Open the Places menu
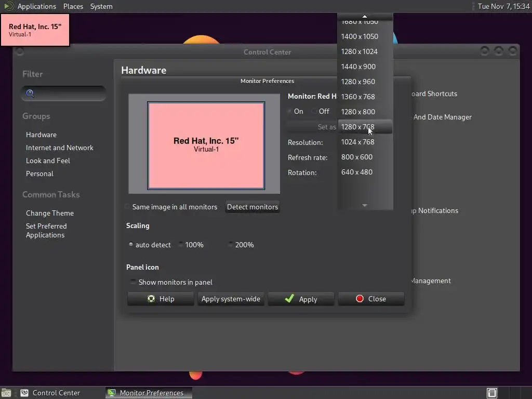 coord(73,6)
